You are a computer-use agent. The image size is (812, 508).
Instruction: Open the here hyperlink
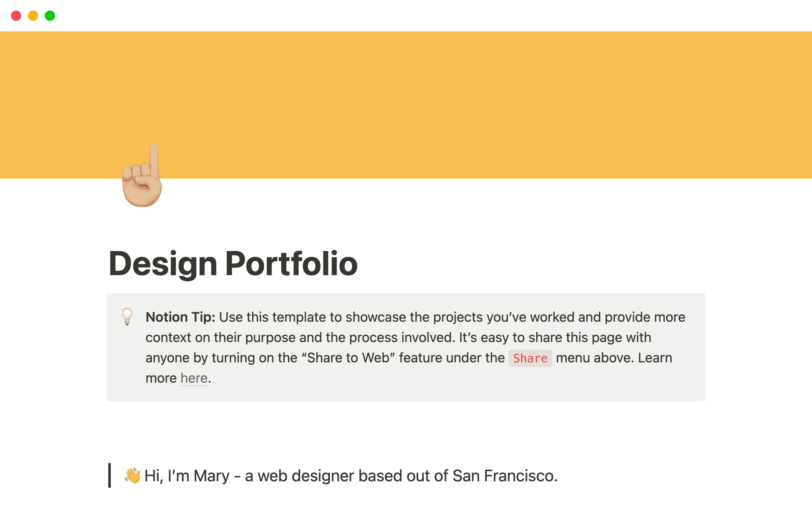[194, 378]
